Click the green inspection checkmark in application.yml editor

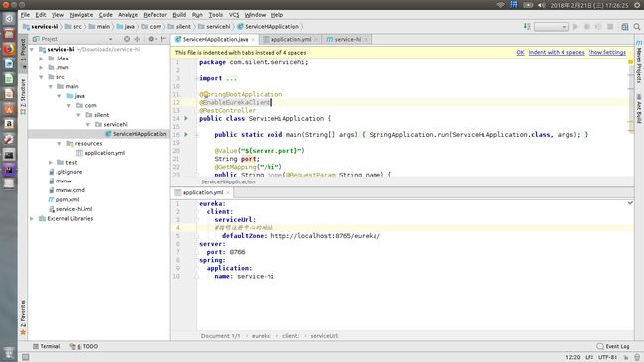[630, 202]
